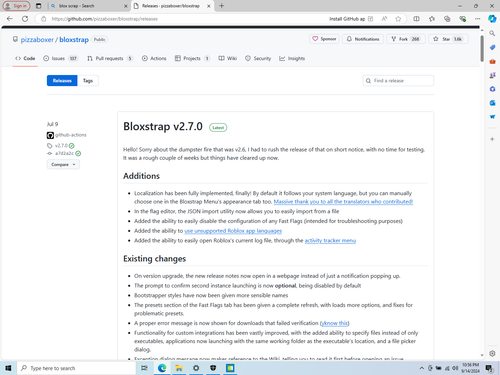This screenshot has height=375, width=500.
Task: Open the Pull requests tab
Action: (110, 58)
